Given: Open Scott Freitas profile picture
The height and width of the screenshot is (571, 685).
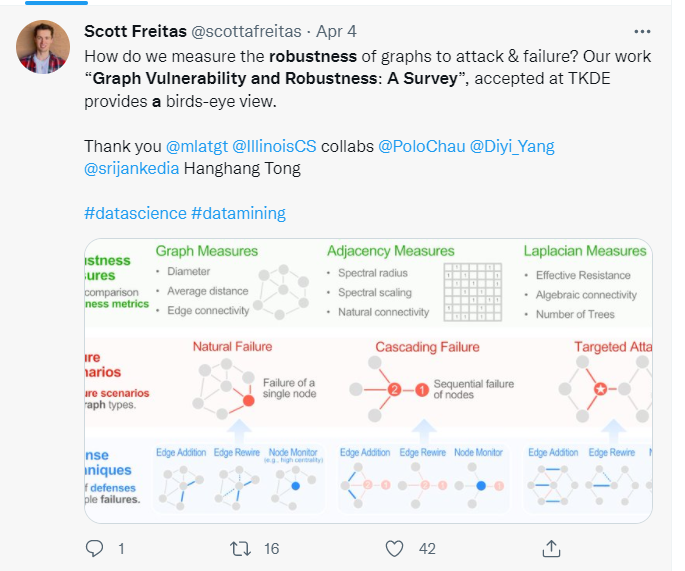Looking at the screenshot, I should pos(43,47).
